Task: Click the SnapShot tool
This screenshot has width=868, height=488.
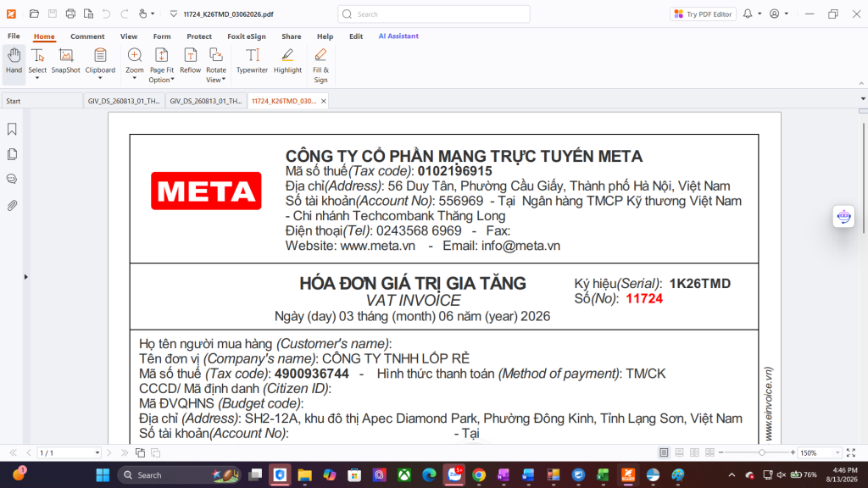Action: coord(66,61)
